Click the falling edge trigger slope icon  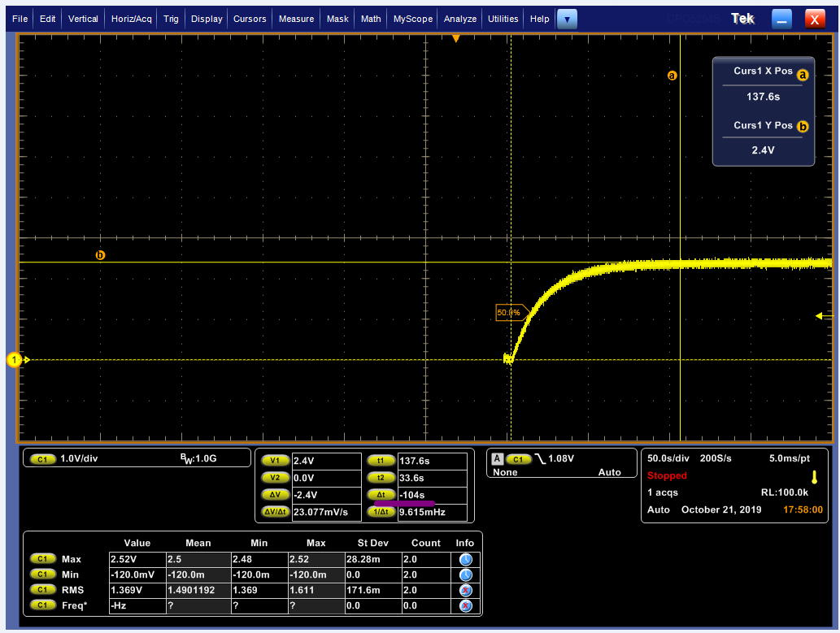pyautogui.click(x=540, y=459)
